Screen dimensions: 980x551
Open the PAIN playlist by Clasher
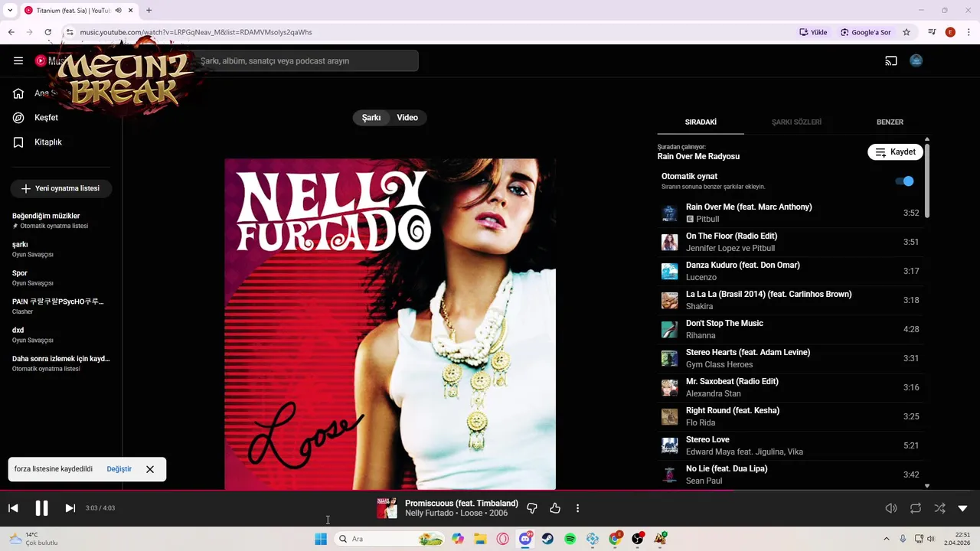tap(61, 306)
